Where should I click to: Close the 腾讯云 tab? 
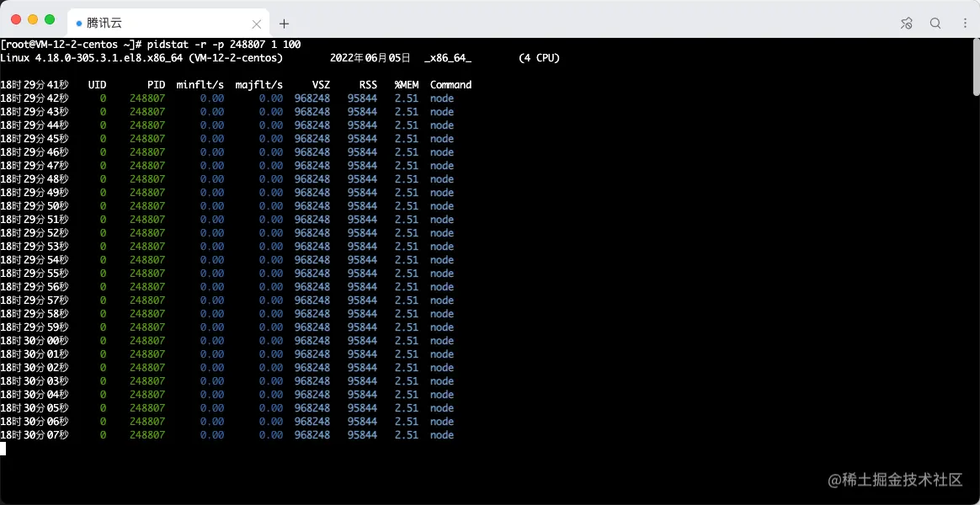coord(256,24)
